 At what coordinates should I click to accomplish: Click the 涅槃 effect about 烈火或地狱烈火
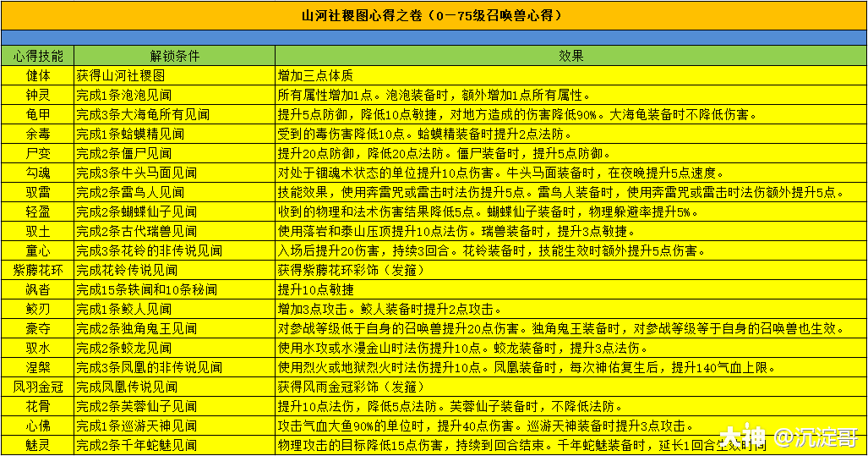click(570, 367)
